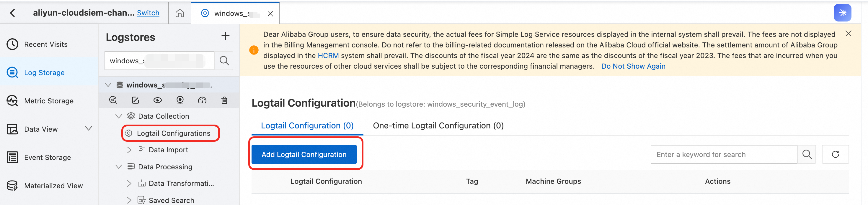Select Data Collection tree item
This screenshot has width=868, height=205.
pyautogui.click(x=164, y=116)
